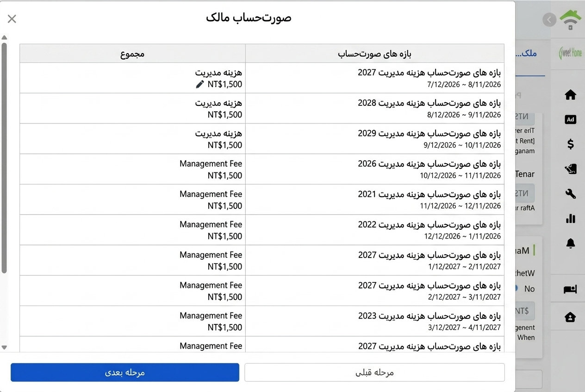Viewport: 585px width, 392px height.
Task: Select the date range 10/12/2026 ~ 11/11/2026
Action: click(461, 176)
